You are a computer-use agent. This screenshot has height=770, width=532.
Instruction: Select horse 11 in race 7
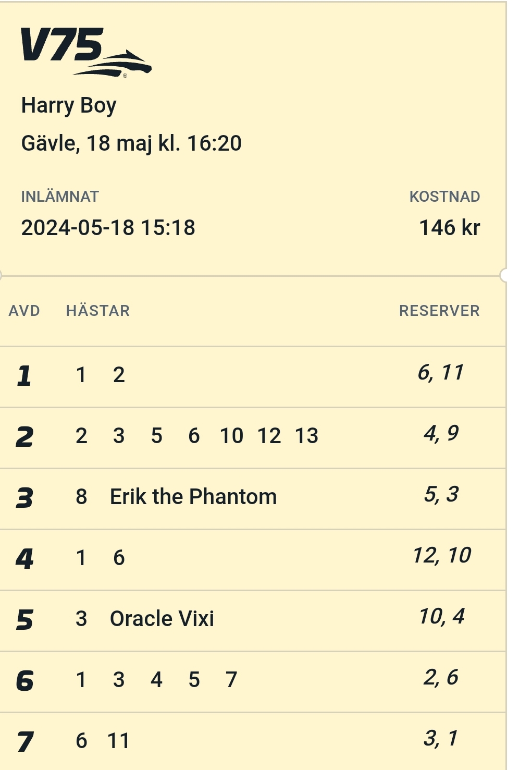pyautogui.click(x=118, y=741)
